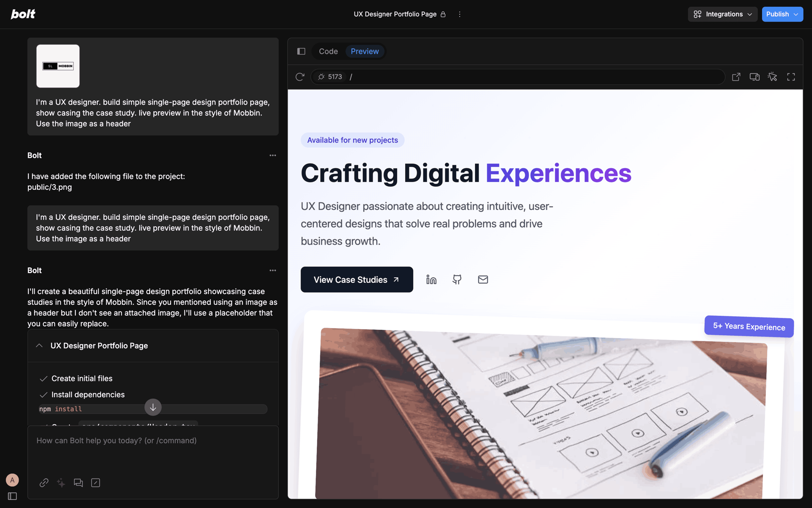This screenshot has height=508, width=812.
Task: Toggle the discussion chat mode icon
Action: point(78,483)
